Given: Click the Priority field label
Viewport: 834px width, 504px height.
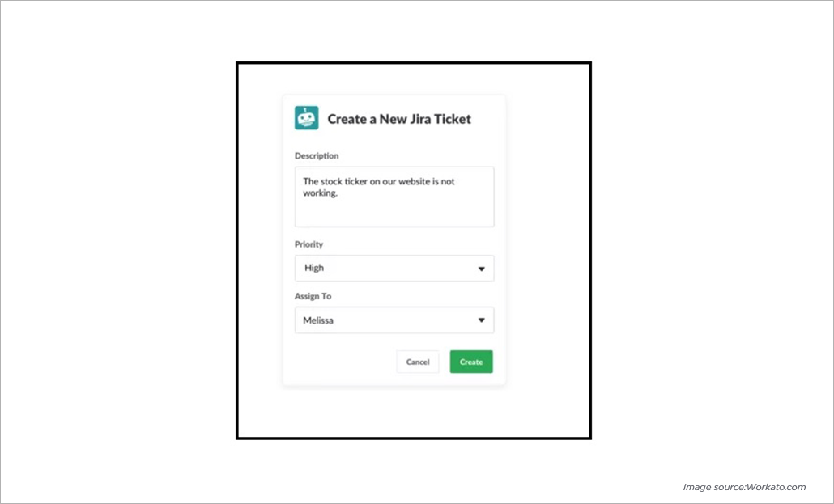Looking at the screenshot, I should [x=308, y=244].
